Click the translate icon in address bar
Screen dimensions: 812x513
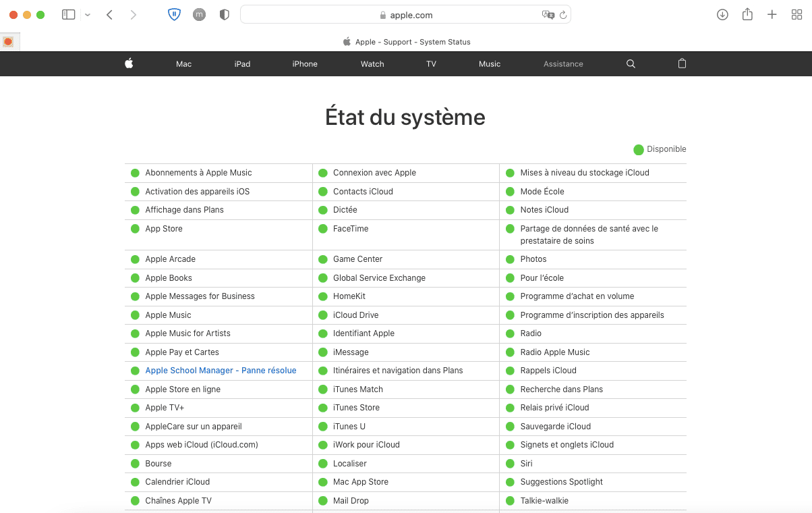tap(548, 15)
